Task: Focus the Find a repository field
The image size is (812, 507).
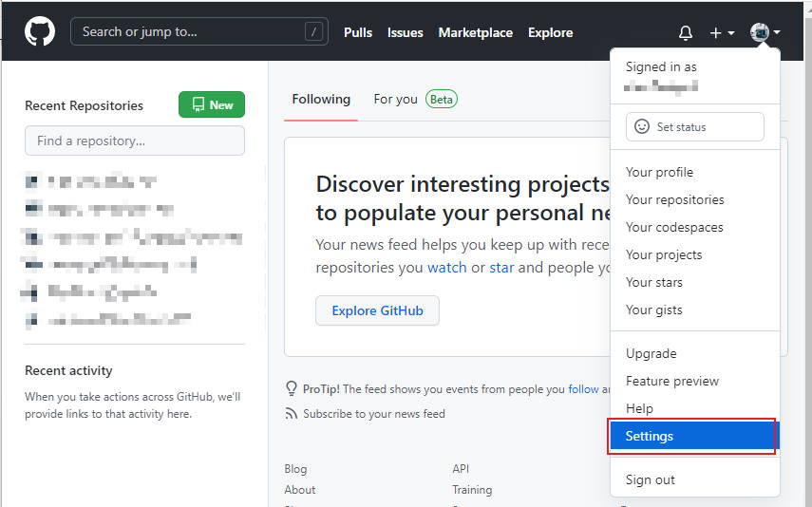Action: 135,141
